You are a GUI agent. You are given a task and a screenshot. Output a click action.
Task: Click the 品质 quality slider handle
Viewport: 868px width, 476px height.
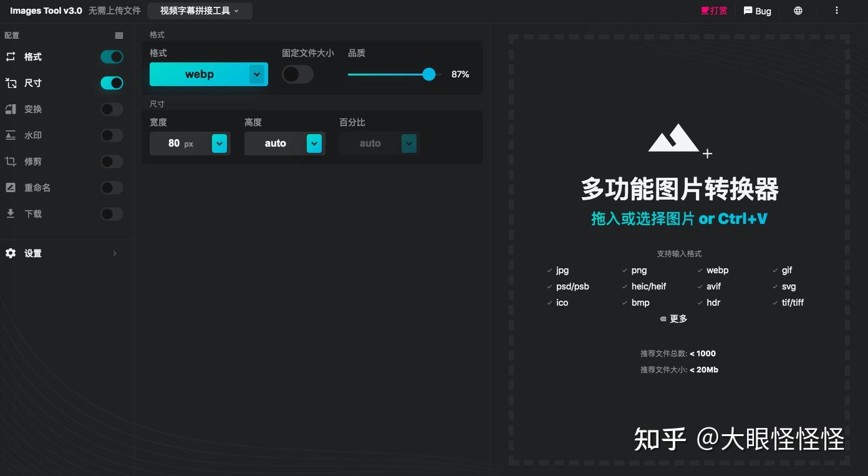click(429, 74)
